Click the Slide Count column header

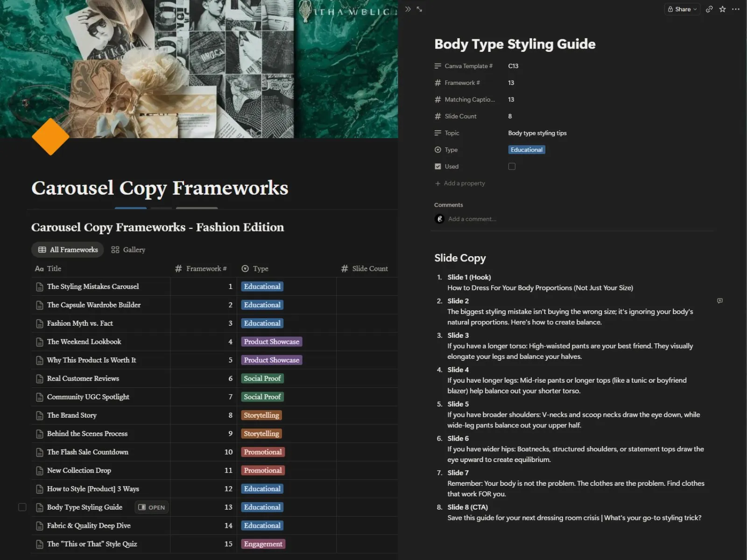pyautogui.click(x=365, y=269)
